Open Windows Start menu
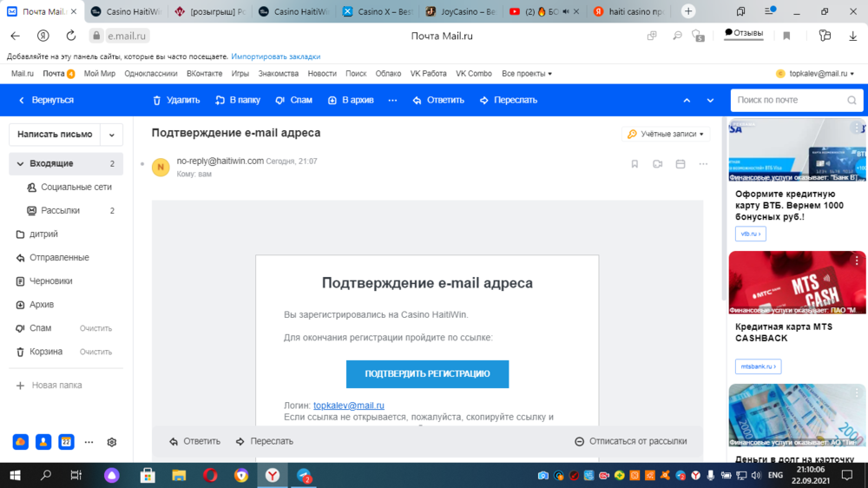868x488 pixels. tap(15, 475)
